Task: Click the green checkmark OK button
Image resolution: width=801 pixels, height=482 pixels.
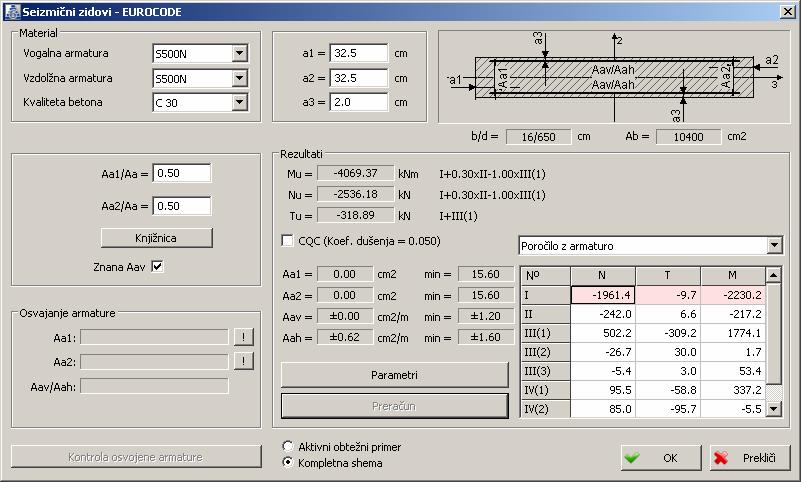Action: click(x=661, y=457)
